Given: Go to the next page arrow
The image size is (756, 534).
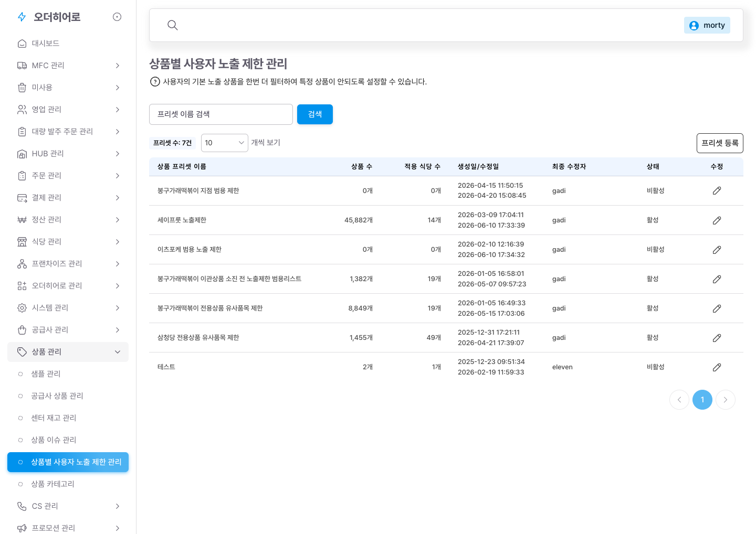Looking at the screenshot, I should pos(726,400).
